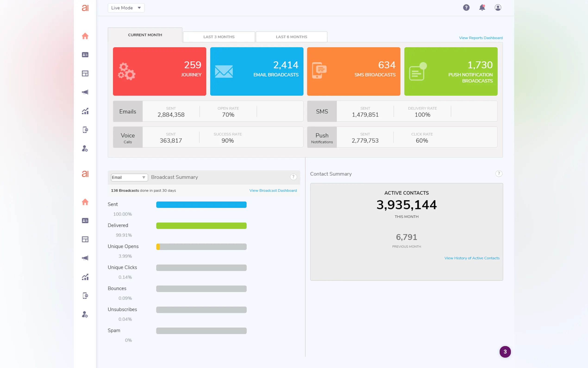Click the View Reports Dashboard link
588x368 pixels.
(x=481, y=38)
